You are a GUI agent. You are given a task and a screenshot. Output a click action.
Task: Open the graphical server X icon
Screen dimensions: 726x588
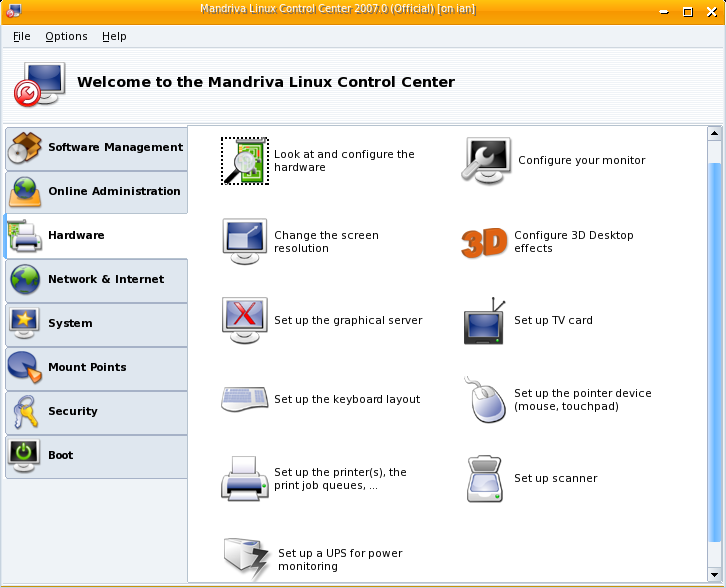pos(244,320)
